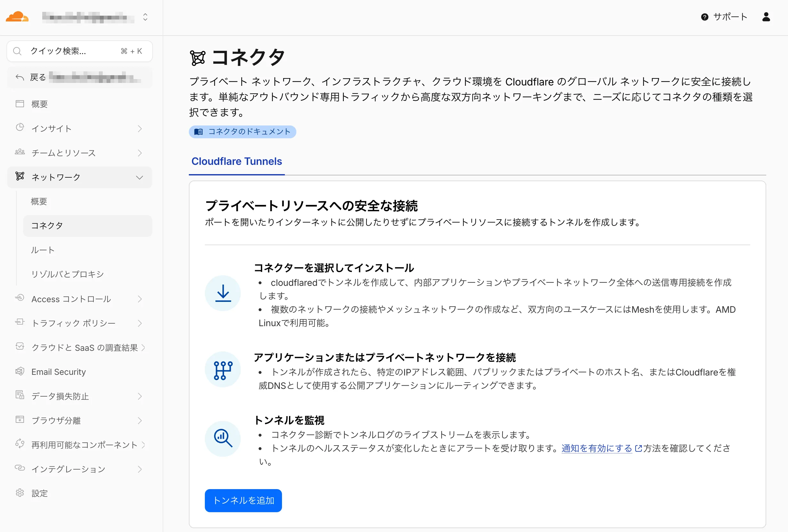Click the 再利用可能なコンポーネント icon

pos(20,444)
